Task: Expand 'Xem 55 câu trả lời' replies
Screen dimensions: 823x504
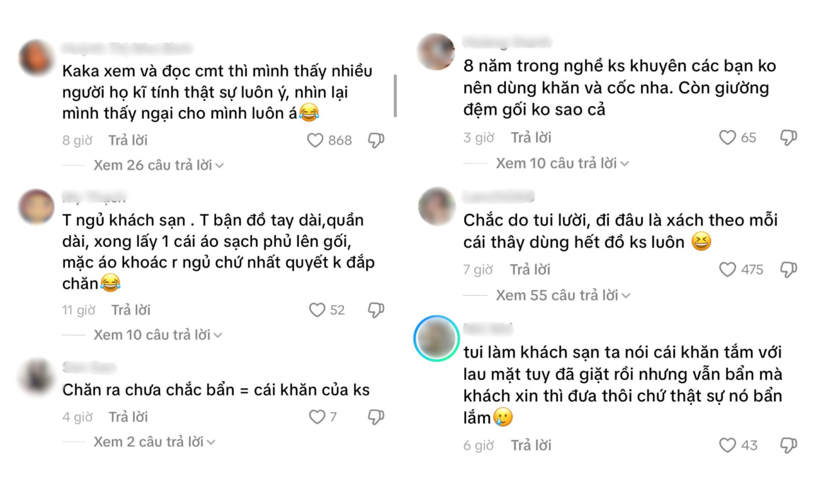Action: (x=561, y=295)
